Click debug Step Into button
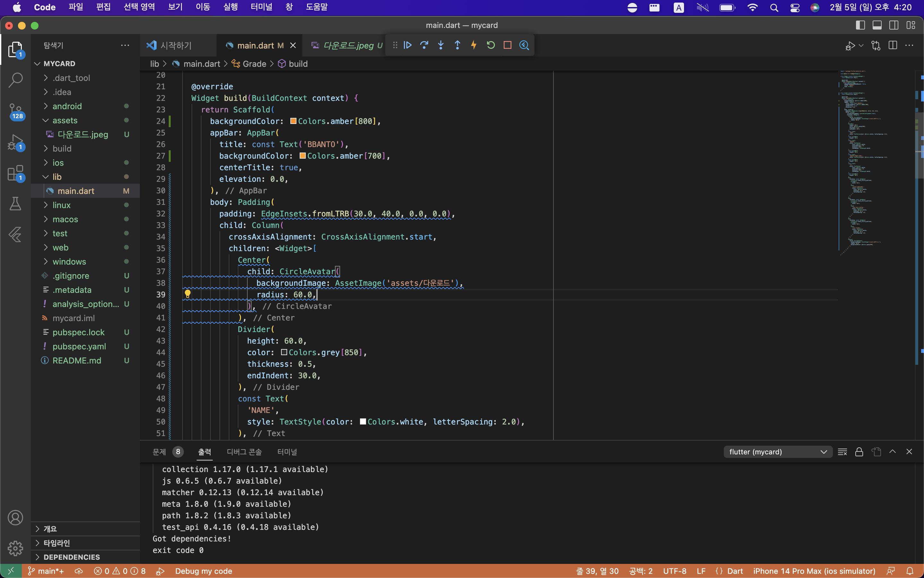 pos(441,45)
